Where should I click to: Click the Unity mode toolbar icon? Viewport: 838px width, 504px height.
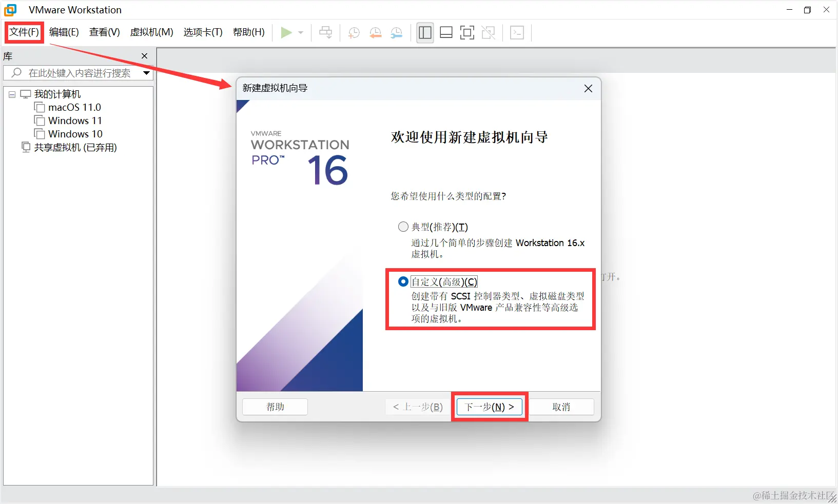489,33
